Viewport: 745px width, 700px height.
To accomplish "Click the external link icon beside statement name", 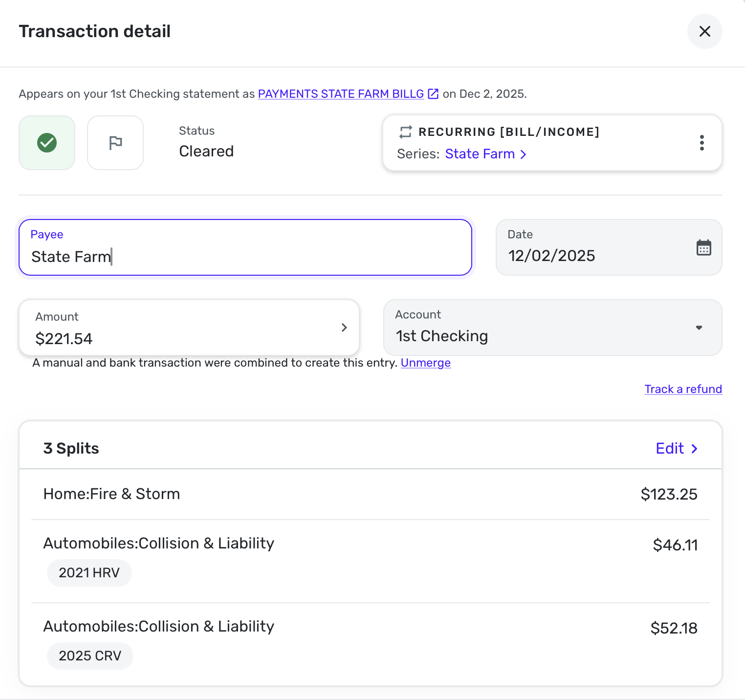I will click(433, 94).
